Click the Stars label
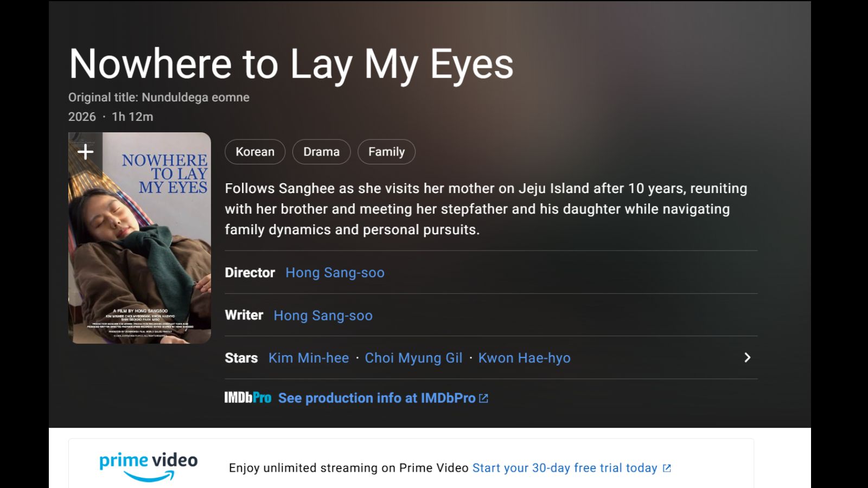 pos(241,358)
